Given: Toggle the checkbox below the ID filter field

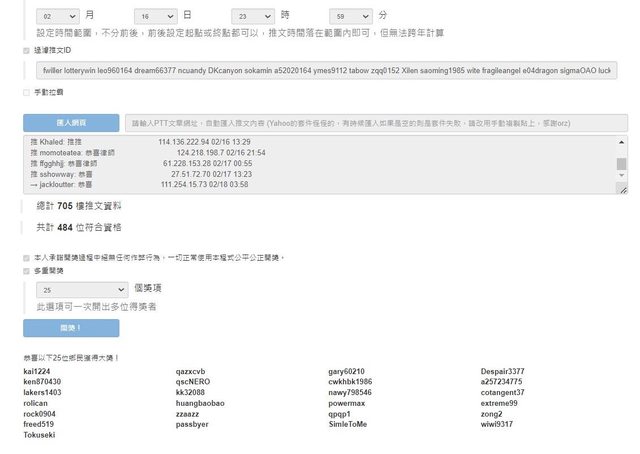Looking at the screenshot, I should (x=26, y=92).
